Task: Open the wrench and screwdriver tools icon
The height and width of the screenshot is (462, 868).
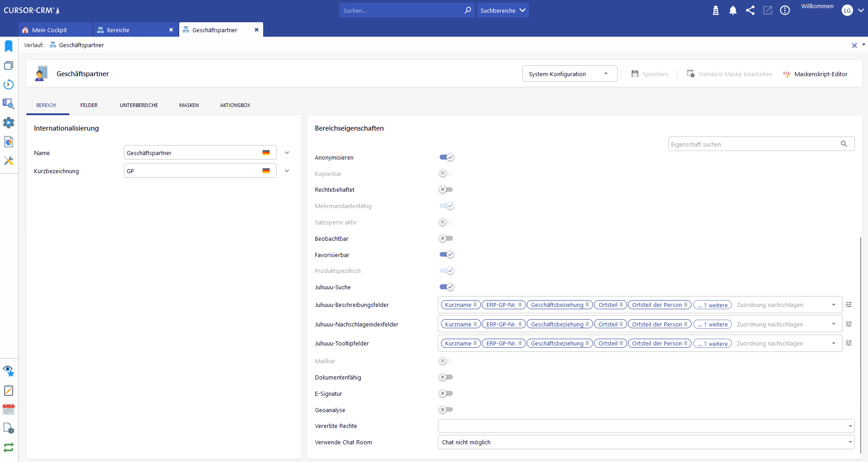Action: [9, 161]
